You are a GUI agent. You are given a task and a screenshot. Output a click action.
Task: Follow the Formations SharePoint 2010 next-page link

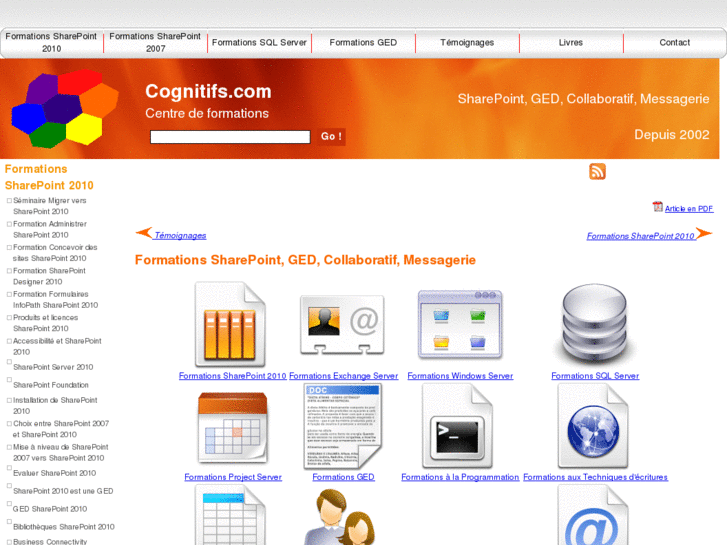coord(641,236)
